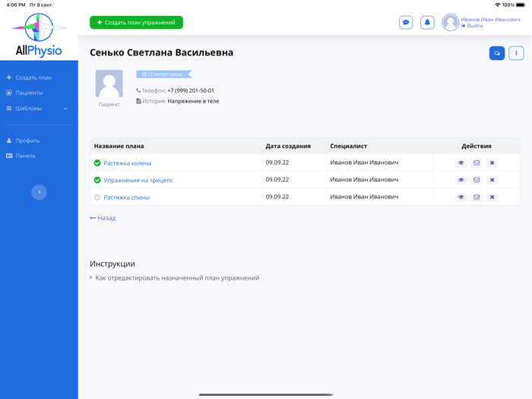Viewport: 532px width, 399px height.
Task: Expand instruction on editing assigned exercise plan
Action: point(174,278)
